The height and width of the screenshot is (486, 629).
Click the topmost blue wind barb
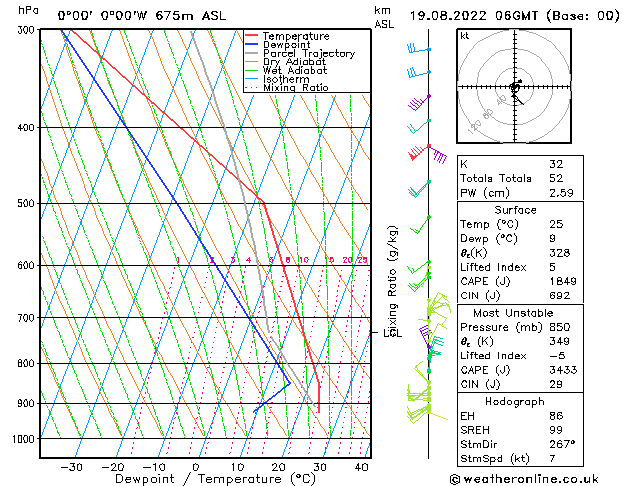418,49
